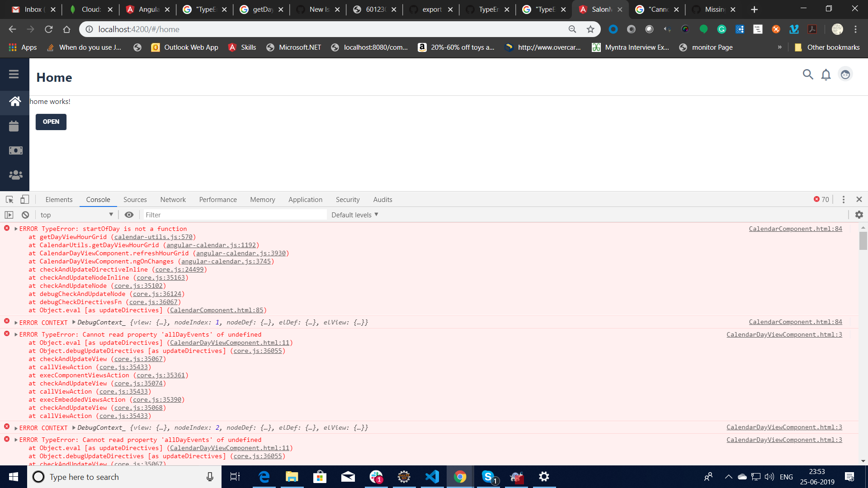Open the angular-calendar.js:3930 link
The width and height of the screenshot is (868, 488).
(241, 253)
